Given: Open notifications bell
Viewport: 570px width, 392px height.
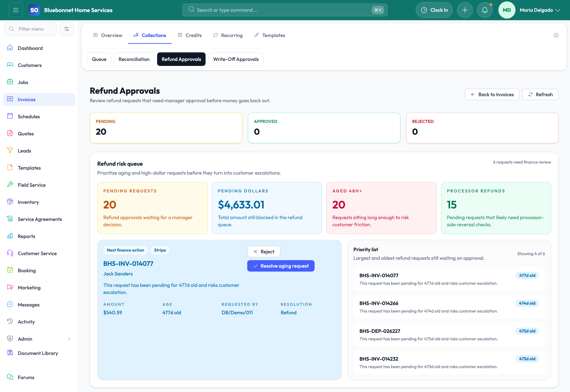Looking at the screenshot, I should pos(484,10).
